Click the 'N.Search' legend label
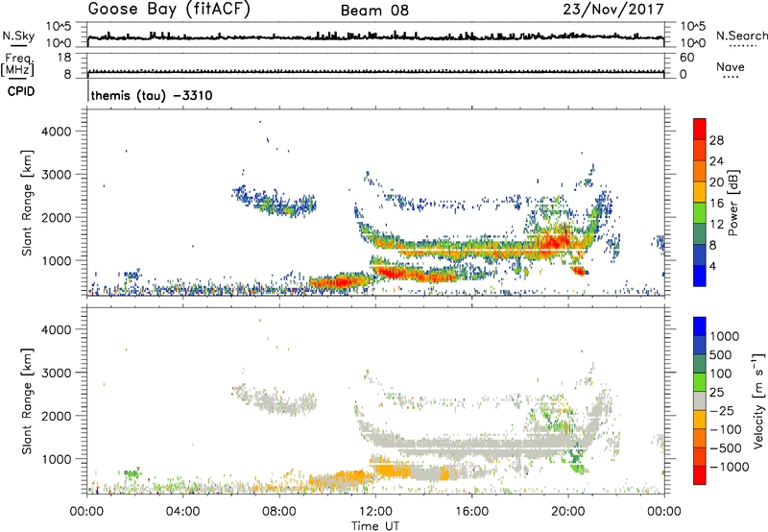This screenshot has width=768, height=532. pos(741,36)
